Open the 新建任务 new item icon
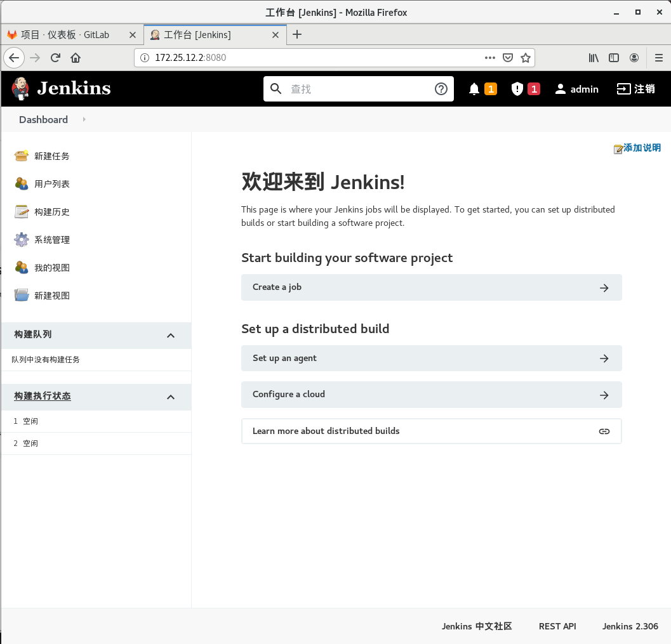671x644 pixels. point(22,156)
